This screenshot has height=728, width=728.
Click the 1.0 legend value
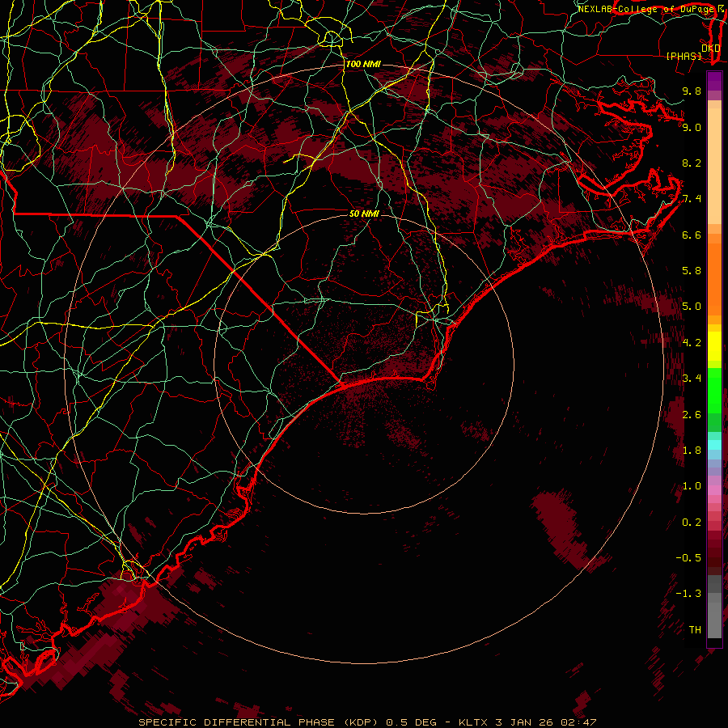tap(692, 486)
